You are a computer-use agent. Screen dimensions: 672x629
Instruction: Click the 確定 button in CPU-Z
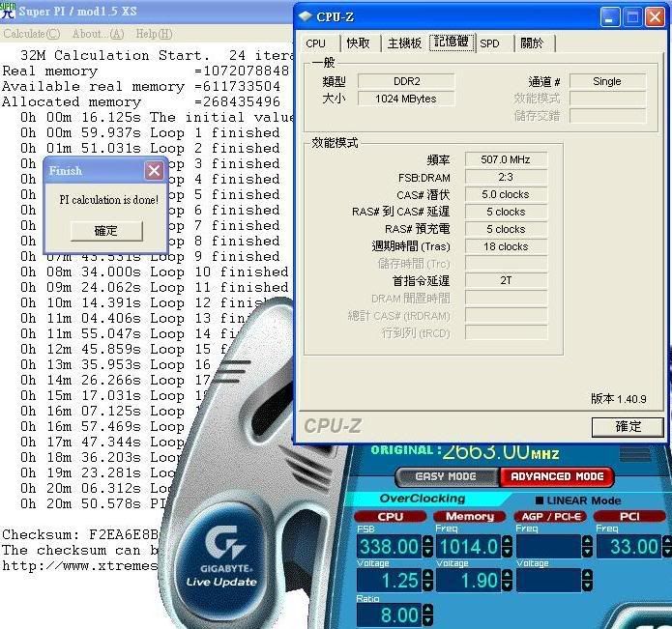[628, 426]
